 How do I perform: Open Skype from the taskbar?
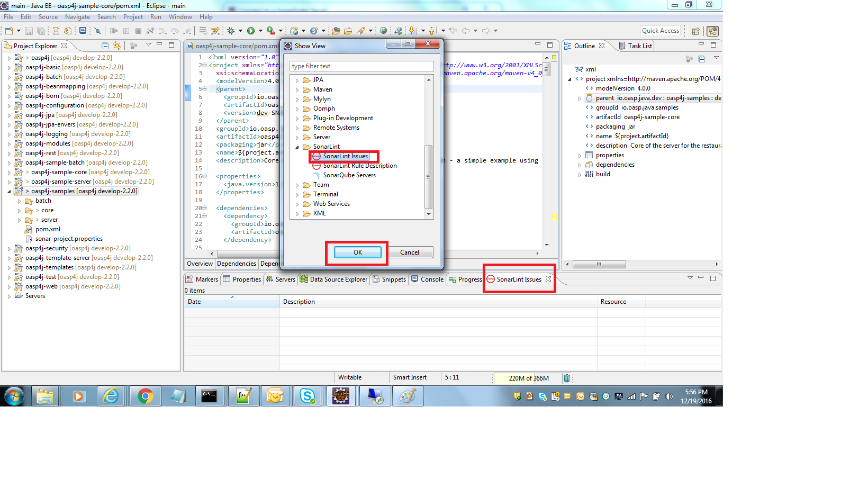click(308, 396)
